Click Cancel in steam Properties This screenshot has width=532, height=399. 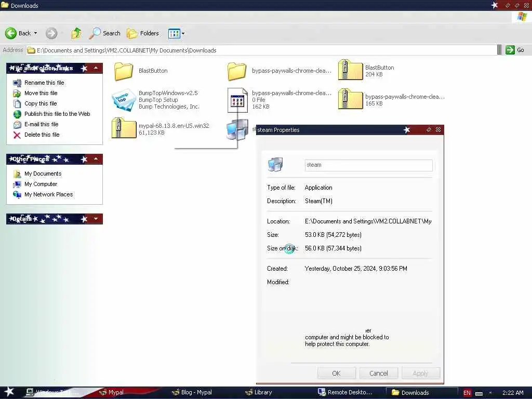point(378,373)
